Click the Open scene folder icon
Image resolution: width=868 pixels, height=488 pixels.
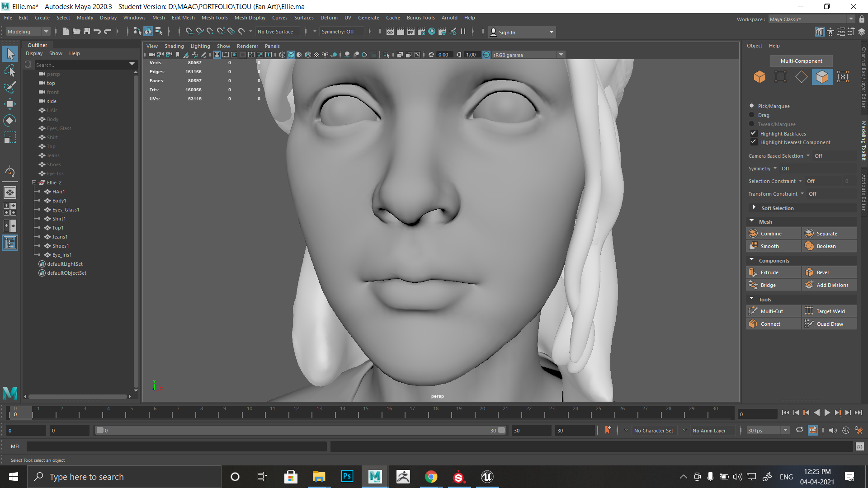76,32
